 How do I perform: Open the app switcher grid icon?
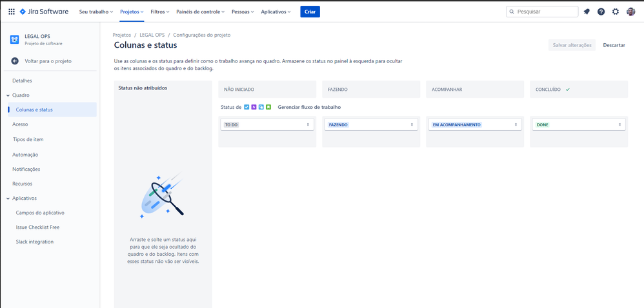[12, 12]
